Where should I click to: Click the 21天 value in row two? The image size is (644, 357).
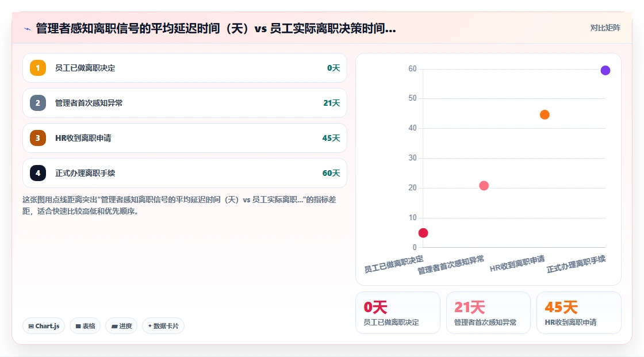(331, 103)
